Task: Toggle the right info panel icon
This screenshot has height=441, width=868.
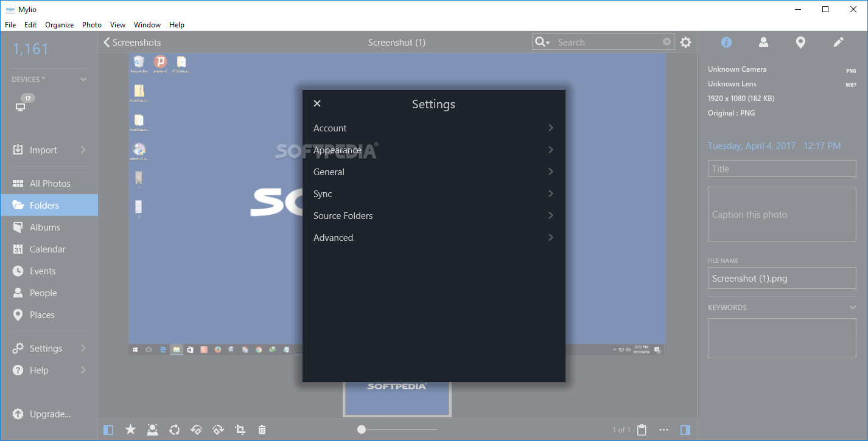Action: (x=685, y=430)
